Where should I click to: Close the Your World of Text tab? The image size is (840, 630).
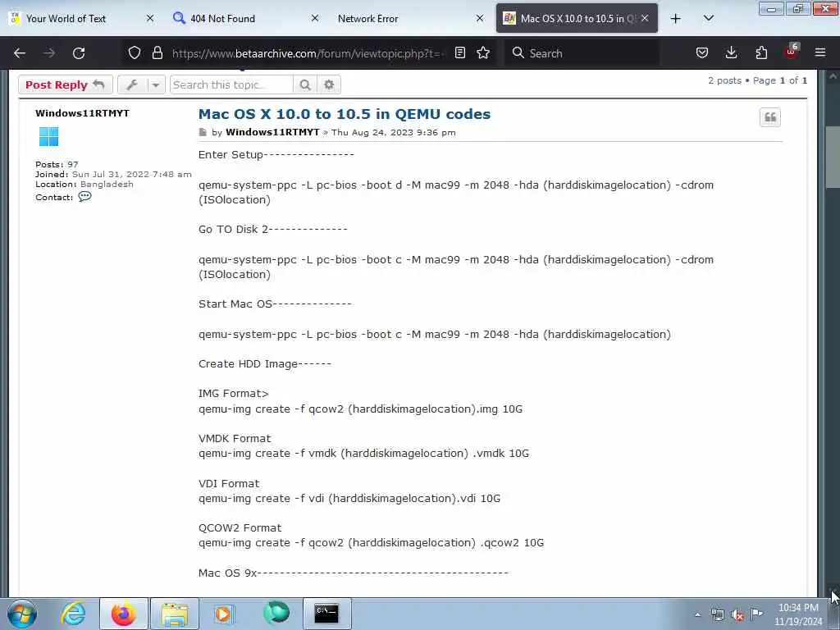click(x=150, y=18)
